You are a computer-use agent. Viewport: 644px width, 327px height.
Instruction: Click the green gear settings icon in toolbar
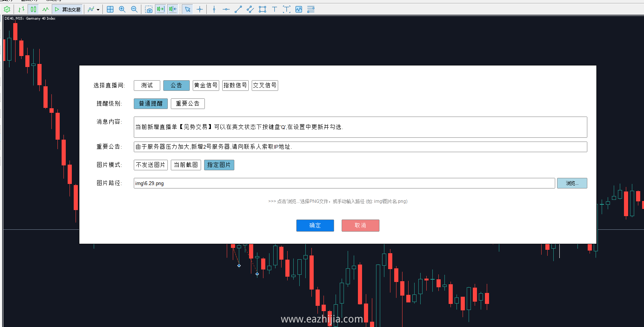click(7, 9)
